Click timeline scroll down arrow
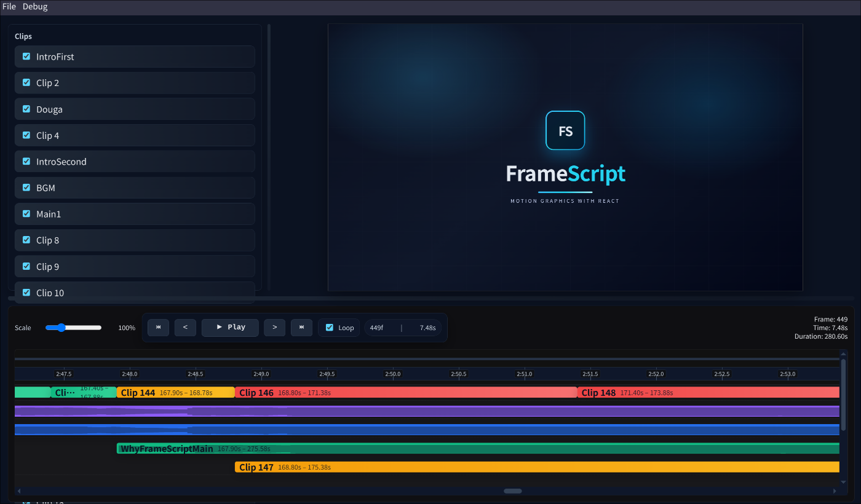This screenshot has width=861, height=504. (x=843, y=482)
